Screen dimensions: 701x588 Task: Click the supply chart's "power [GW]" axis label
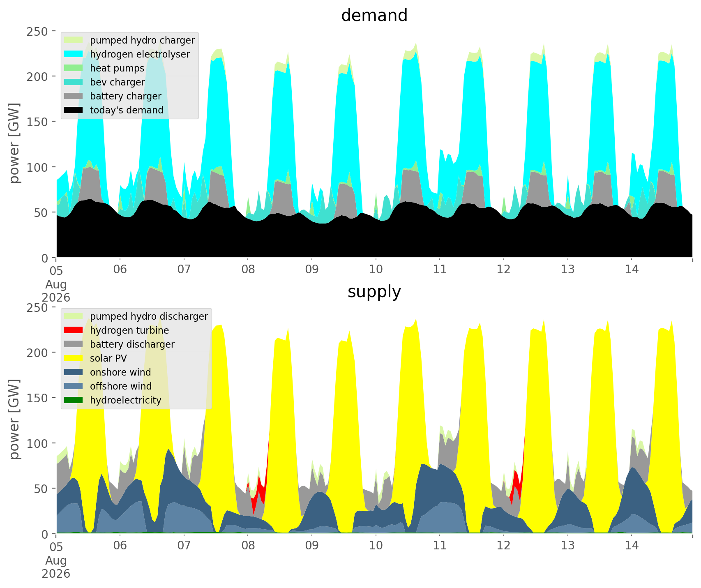pyautogui.click(x=15, y=419)
